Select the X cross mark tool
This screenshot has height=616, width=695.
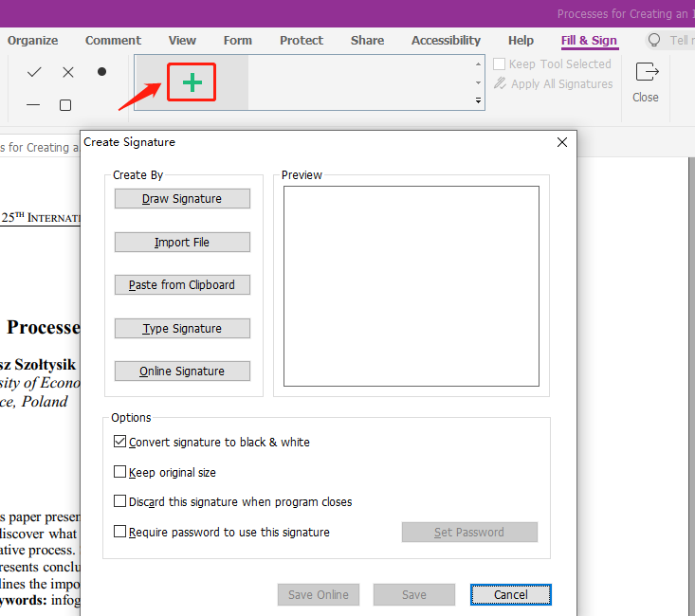pos(68,72)
